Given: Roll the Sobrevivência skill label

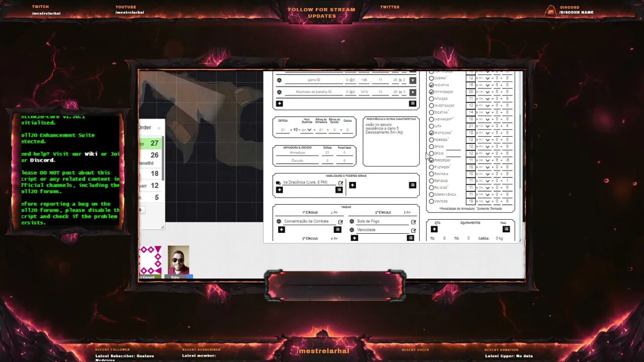Looking at the screenshot, I should [445, 195].
